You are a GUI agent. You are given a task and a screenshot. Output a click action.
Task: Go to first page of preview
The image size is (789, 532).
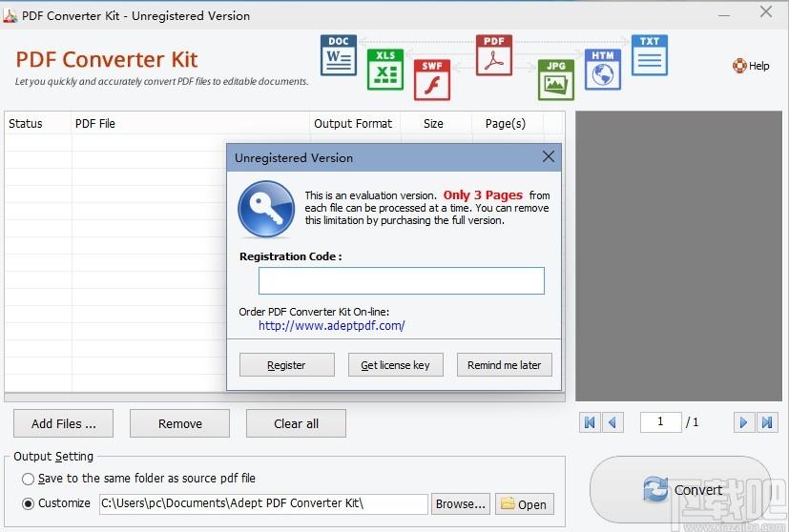tap(590, 422)
